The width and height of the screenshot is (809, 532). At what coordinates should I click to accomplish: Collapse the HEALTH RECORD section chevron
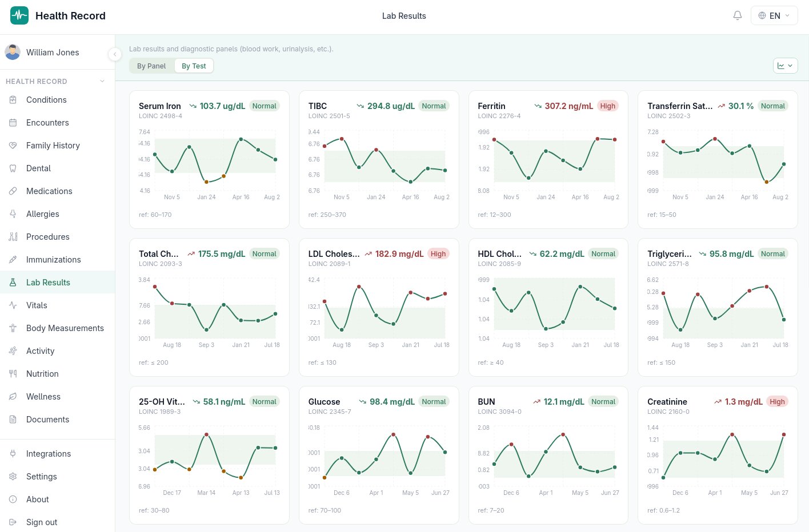click(x=102, y=81)
